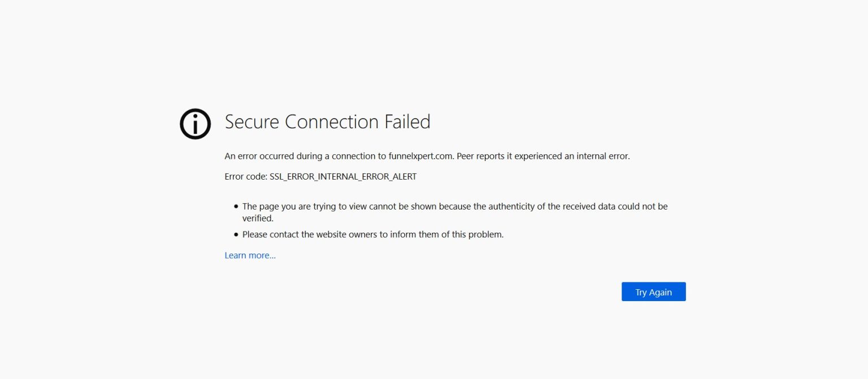Click the bullet marker before "Please contact"
Screen dimensions: 868x379
point(235,233)
